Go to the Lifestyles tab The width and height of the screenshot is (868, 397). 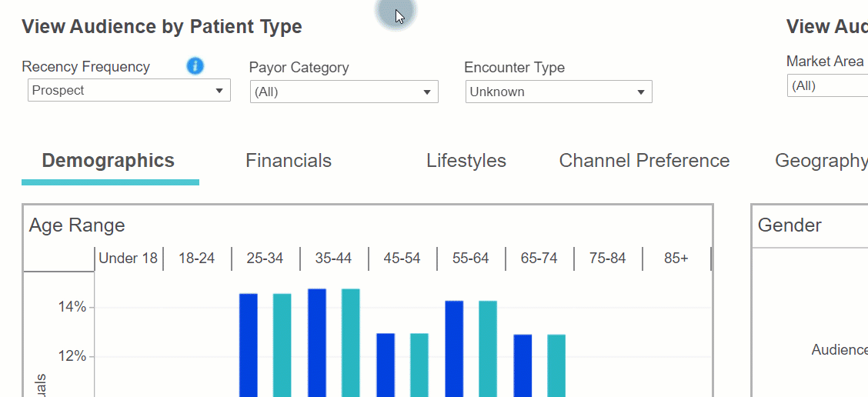pyautogui.click(x=466, y=161)
